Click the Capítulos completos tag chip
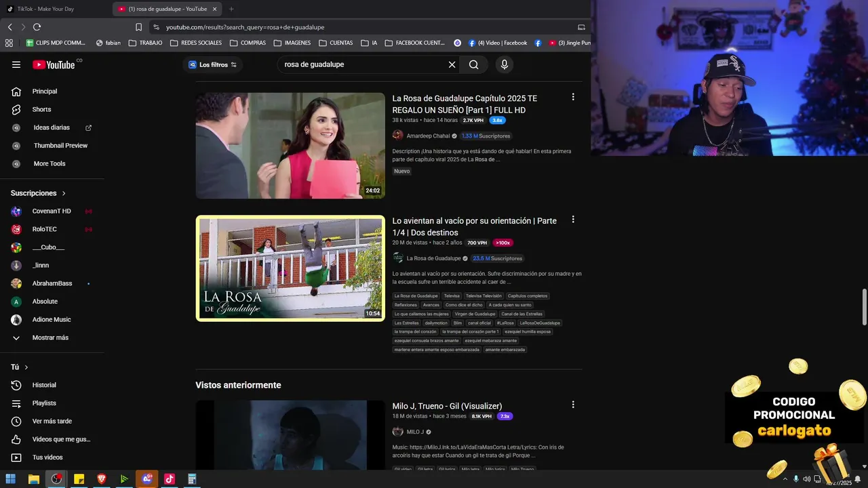Viewport: 868px width, 488px height. pyautogui.click(x=527, y=296)
